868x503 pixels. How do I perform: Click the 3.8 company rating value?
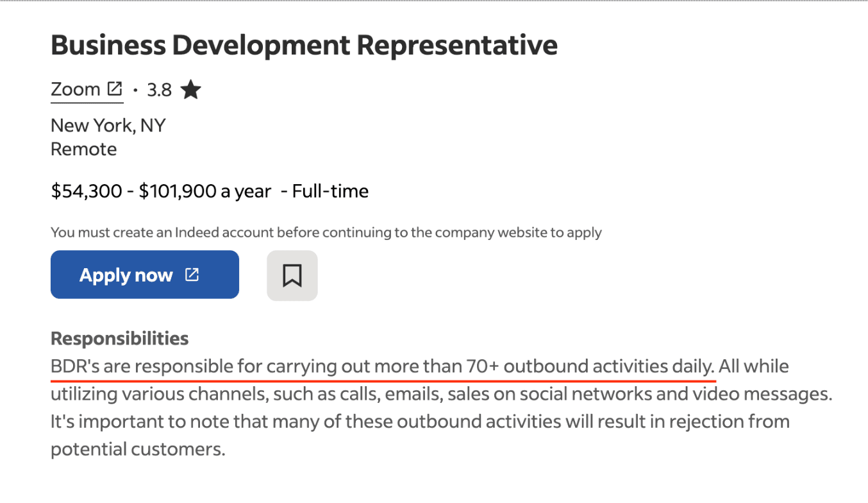pyautogui.click(x=158, y=89)
